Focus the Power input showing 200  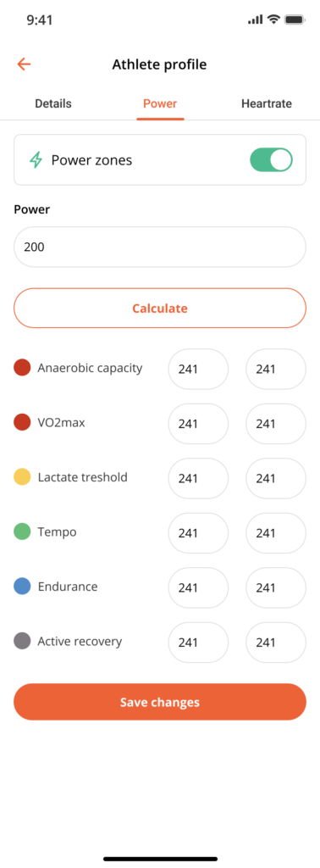point(160,247)
